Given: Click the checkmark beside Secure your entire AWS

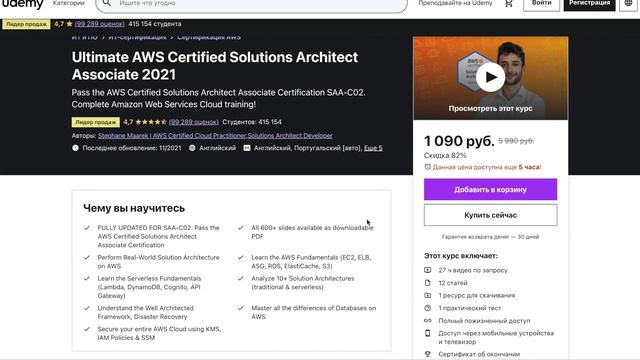Looking at the screenshot, I should point(87,329).
